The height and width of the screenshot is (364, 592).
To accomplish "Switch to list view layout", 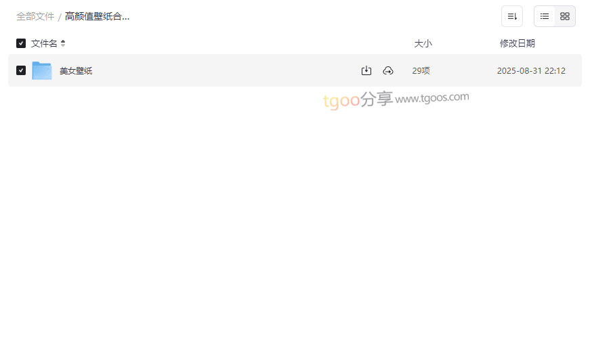I will 545,16.
